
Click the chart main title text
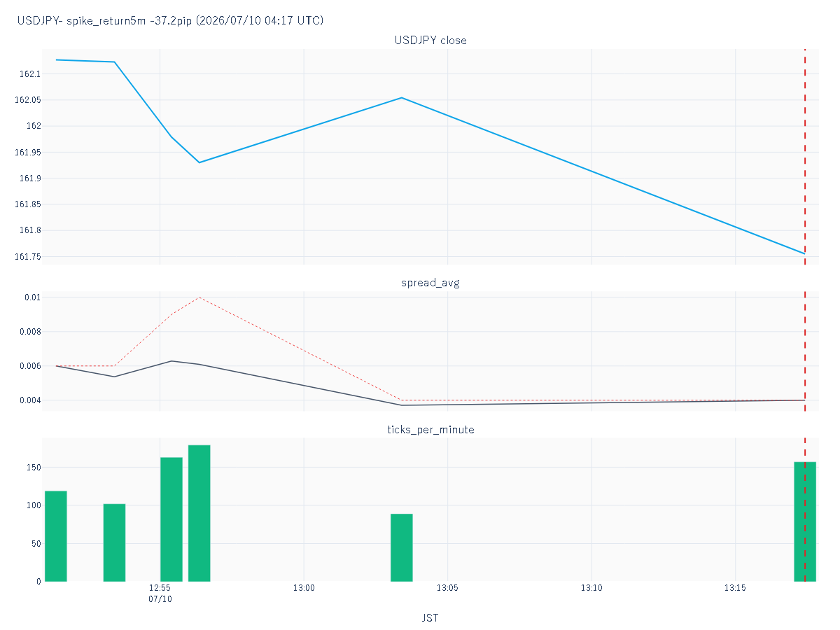tap(170, 20)
